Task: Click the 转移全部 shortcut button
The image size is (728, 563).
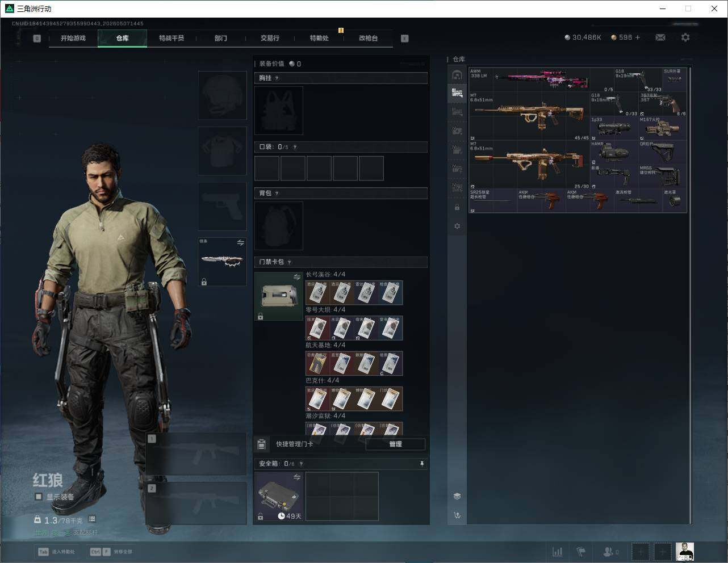Action: tap(111, 552)
